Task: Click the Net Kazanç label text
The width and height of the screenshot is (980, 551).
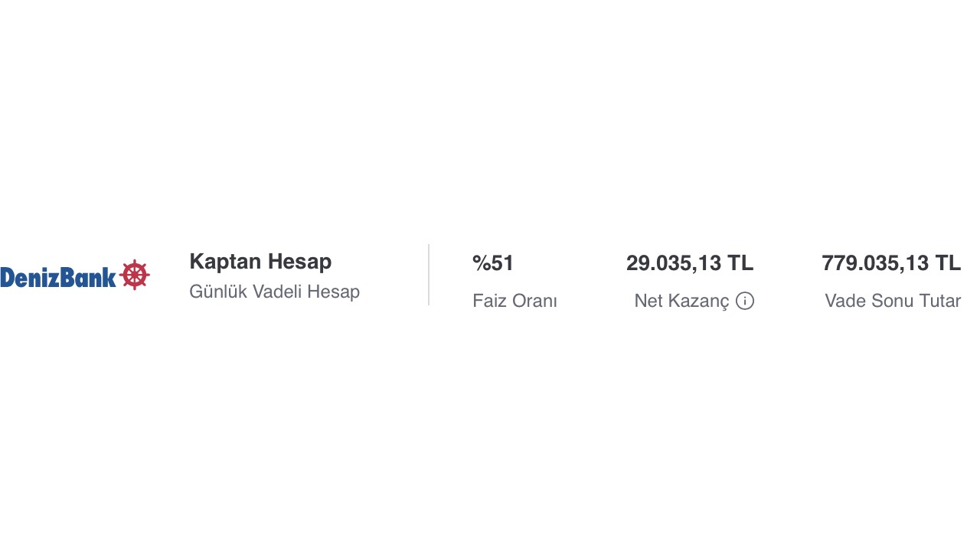Action: pos(681,301)
